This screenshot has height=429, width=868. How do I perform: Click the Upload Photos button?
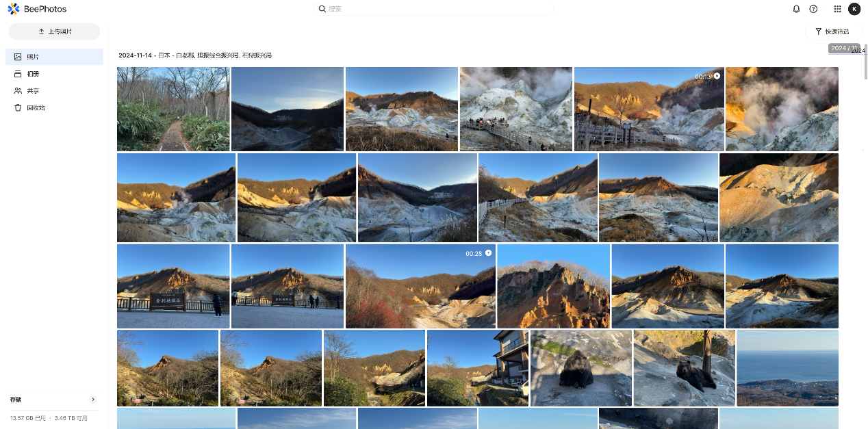[x=54, y=31]
